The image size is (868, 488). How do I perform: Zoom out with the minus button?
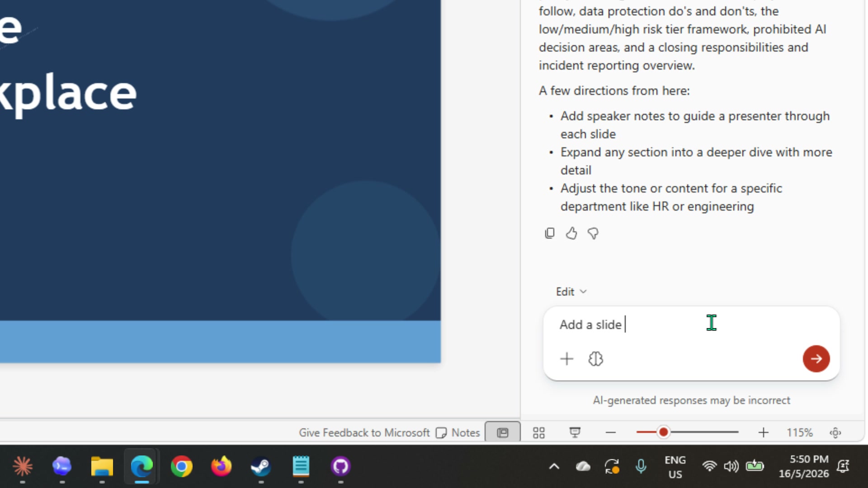(611, 432)
